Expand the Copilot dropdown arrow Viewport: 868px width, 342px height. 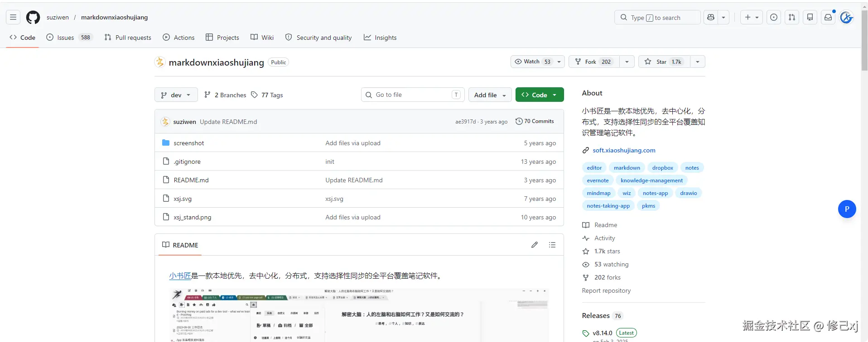(723, 17)
